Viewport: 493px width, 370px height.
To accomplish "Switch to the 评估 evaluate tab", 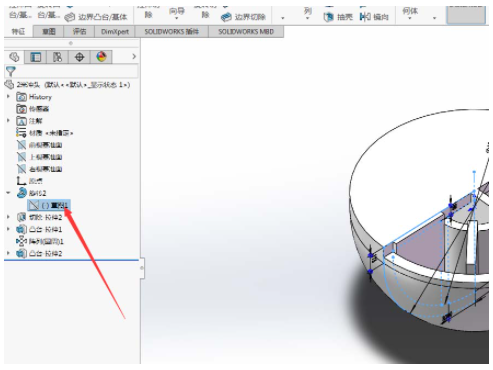I will (x=80, y=32).
